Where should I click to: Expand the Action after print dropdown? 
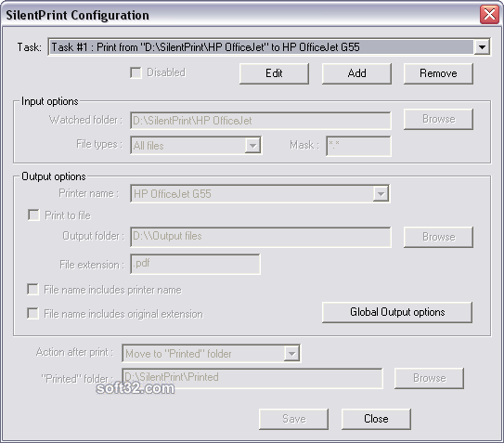point(291,354)
